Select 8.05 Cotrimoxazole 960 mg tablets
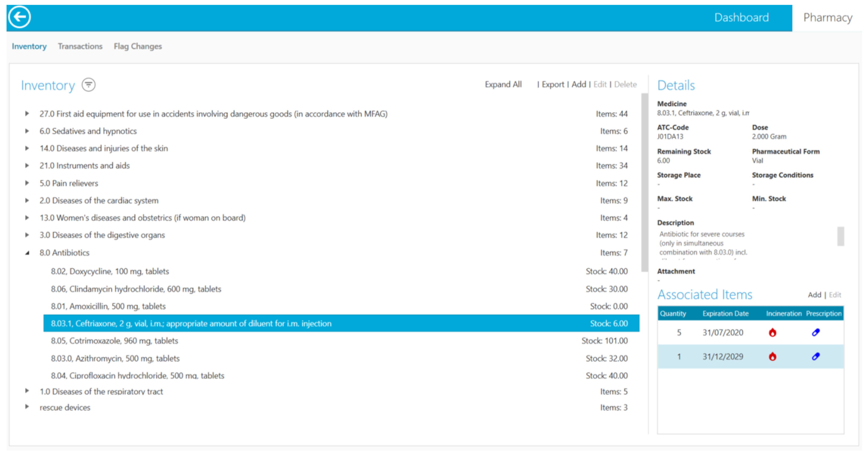The height and width of the screenshot is (458, 868). tap(114, 341)
